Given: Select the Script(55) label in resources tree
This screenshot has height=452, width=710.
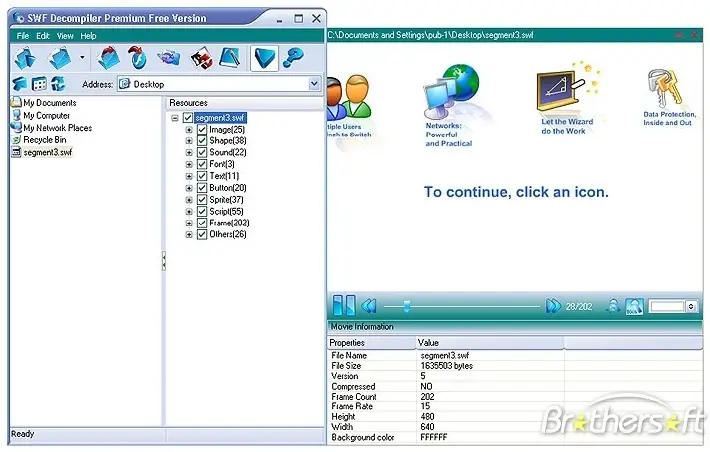Looking at the screenshot, I should [226, 212].
